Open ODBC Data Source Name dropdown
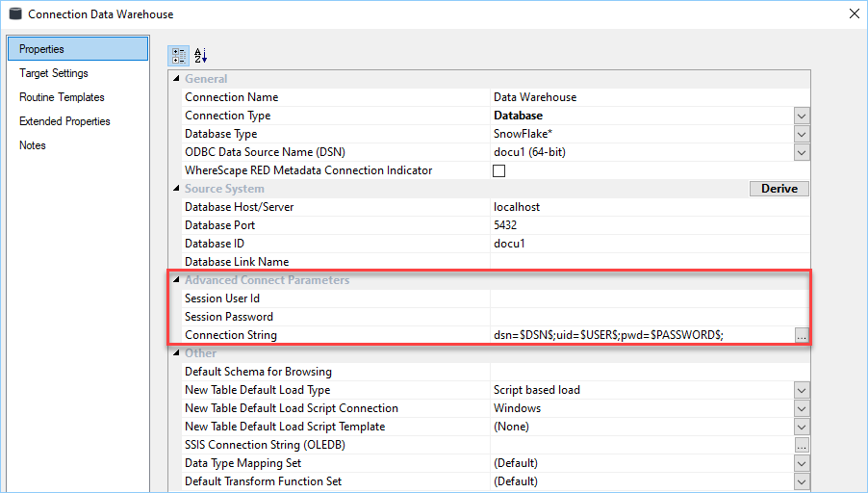Viewport: 868px width, 493px height. (802, 152)
